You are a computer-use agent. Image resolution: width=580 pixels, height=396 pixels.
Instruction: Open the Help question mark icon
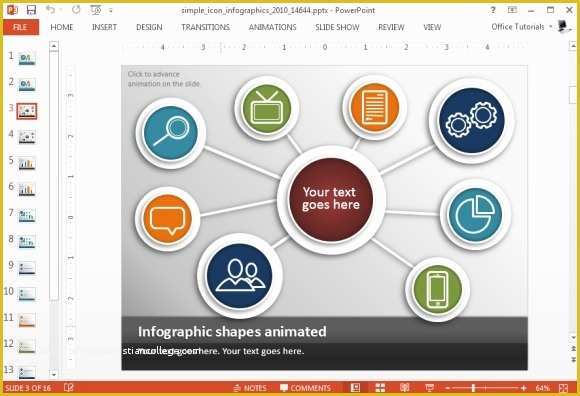(493, 10)
